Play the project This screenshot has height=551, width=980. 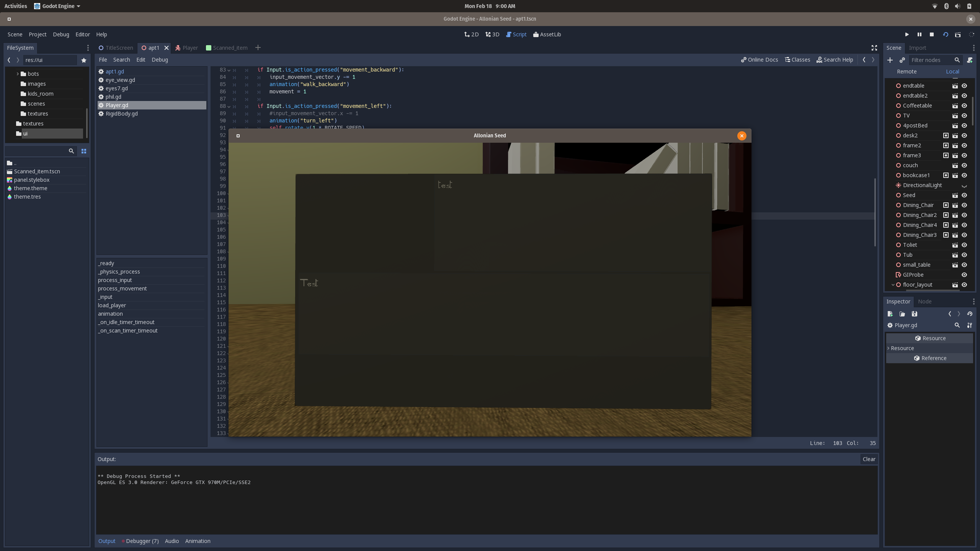pos(906,34)
